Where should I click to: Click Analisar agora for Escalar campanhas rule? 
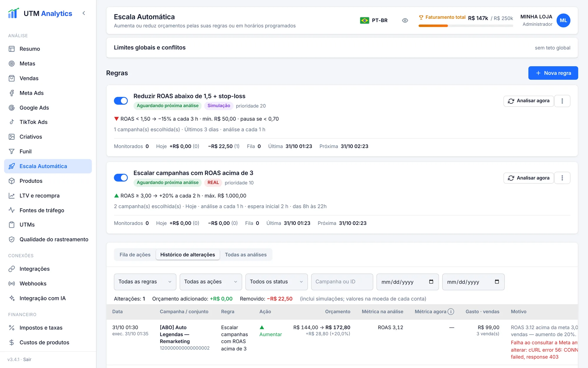[529, 178]
